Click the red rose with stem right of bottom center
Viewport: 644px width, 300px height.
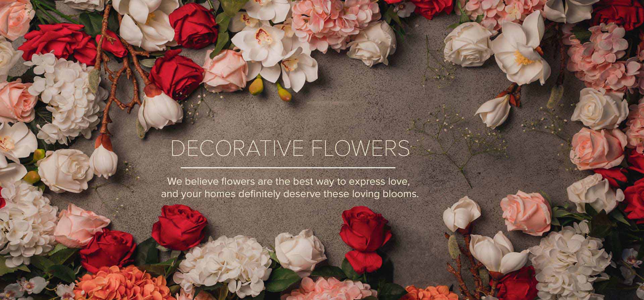click(366, 235)
